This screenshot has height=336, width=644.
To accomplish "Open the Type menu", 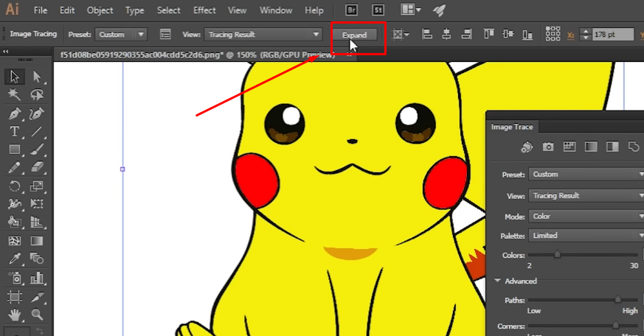I will click(x=135, y=10).
